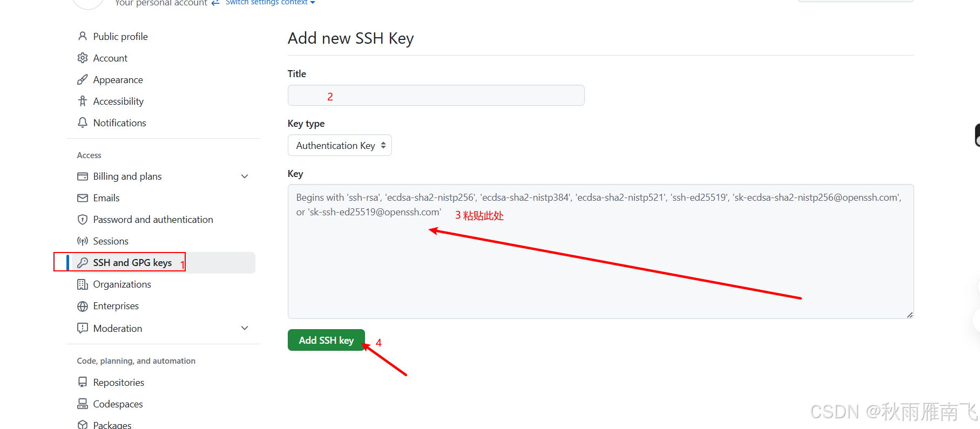Click the Notifications bell icon
Image resolution: width=980 pixels, height=429 pixels.
point(83,122)
